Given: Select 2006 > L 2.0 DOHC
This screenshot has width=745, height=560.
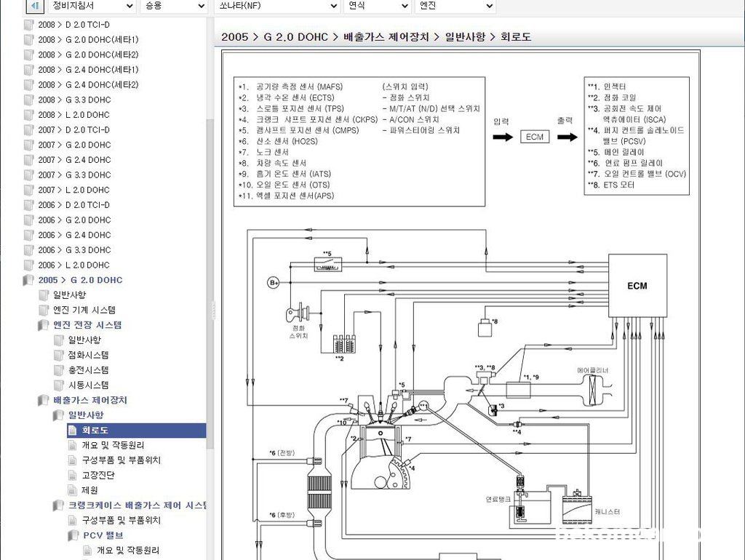Looking at the screenshot, I should 73,265.
